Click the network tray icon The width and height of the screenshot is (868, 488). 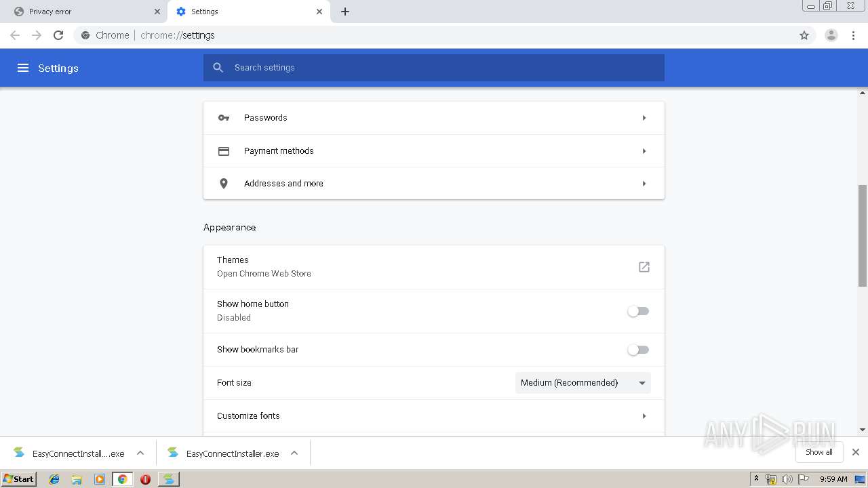771,479
